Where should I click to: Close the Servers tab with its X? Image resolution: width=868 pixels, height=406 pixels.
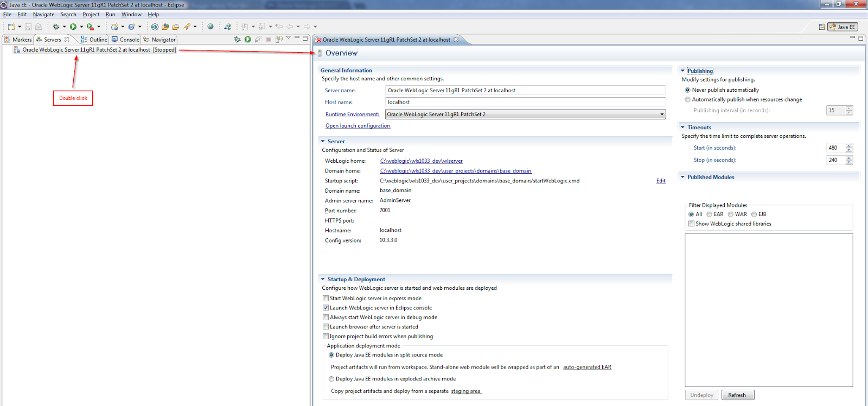click(x=67, y=39)
